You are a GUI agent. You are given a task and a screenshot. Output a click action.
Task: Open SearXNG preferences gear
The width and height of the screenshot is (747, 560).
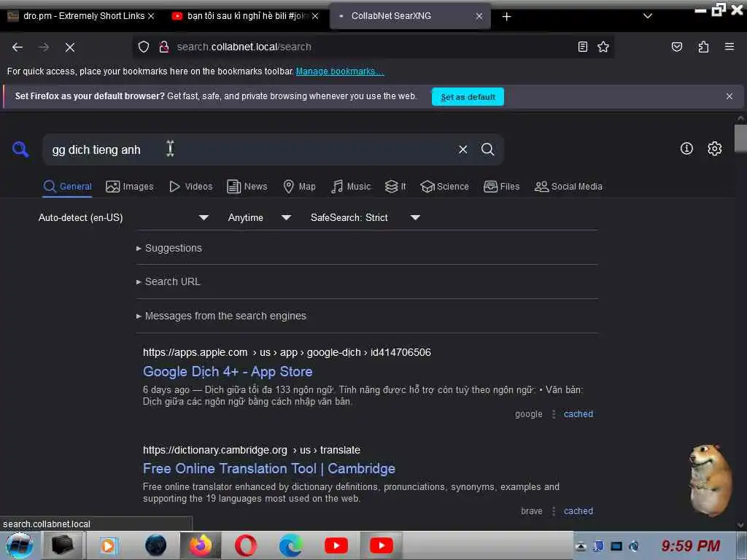714,149
